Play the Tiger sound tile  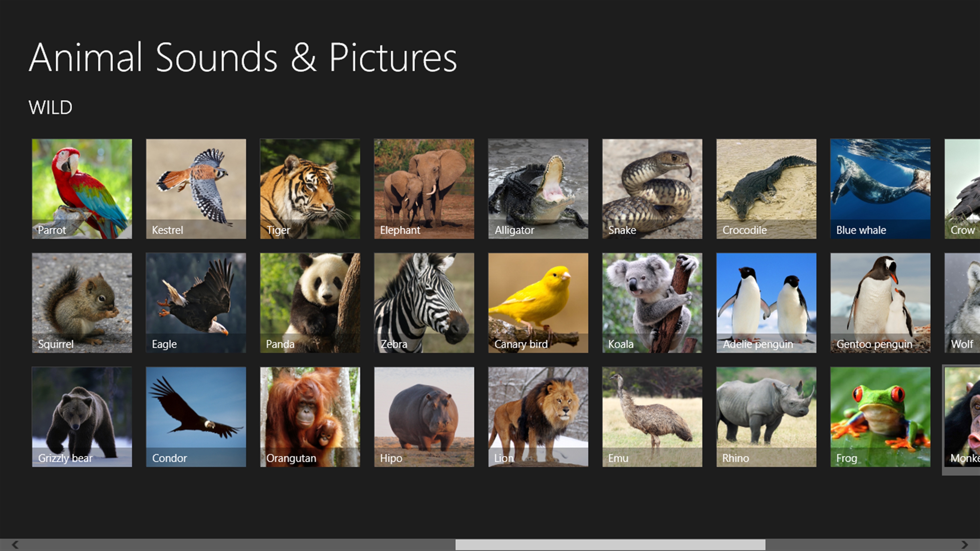310,188
